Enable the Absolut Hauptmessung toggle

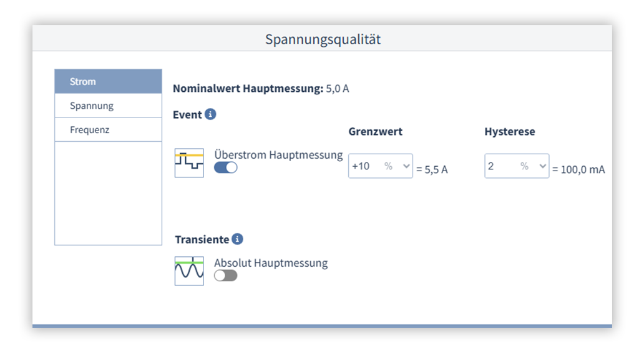tap(226, 276)
